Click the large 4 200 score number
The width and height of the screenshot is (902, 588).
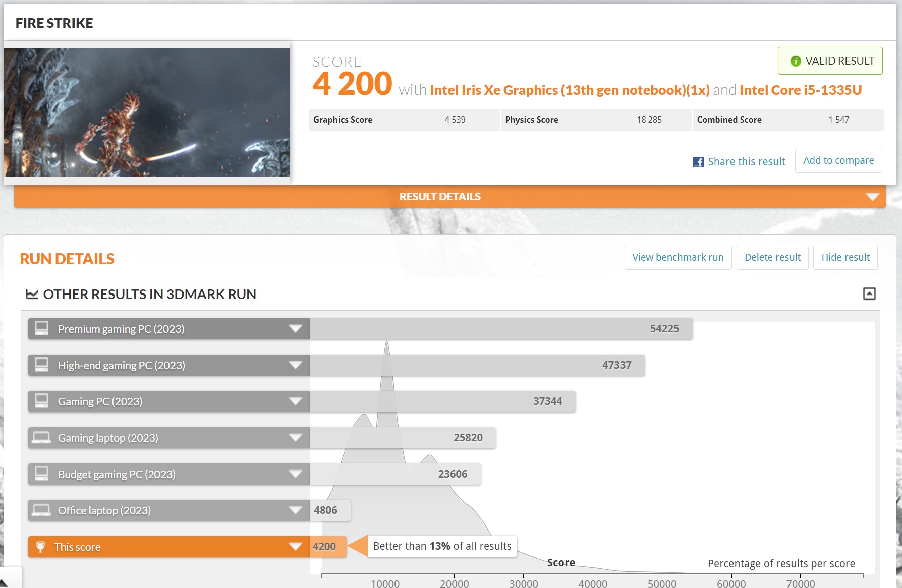click(352, 83)
